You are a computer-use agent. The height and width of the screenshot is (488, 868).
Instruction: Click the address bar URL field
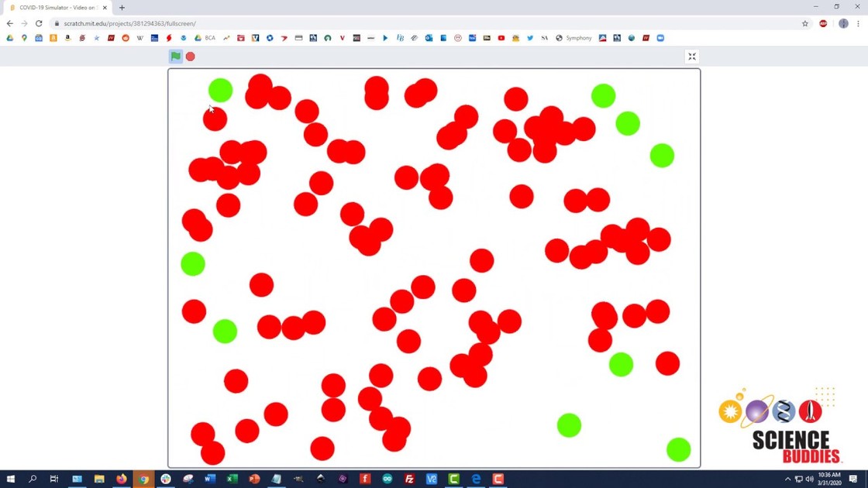click(387, 23)
